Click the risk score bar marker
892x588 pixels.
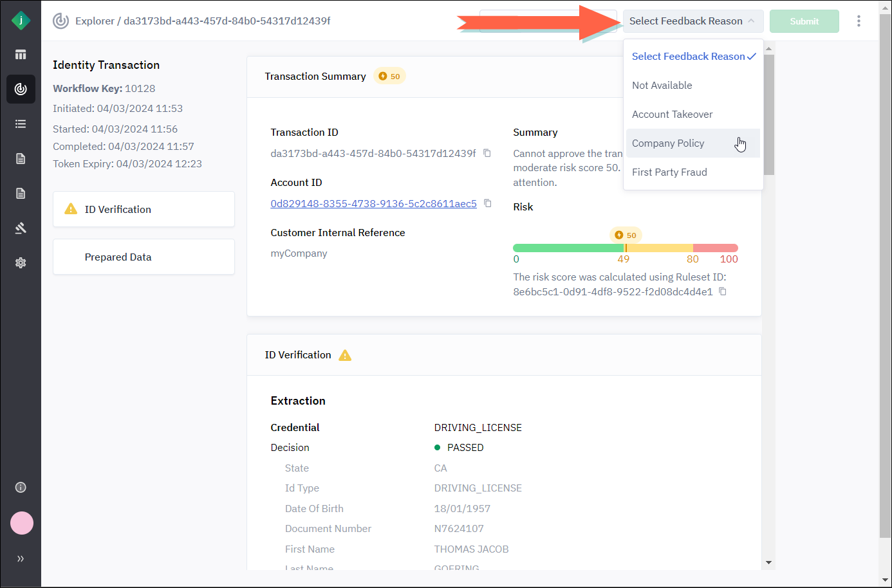point(626,248)
